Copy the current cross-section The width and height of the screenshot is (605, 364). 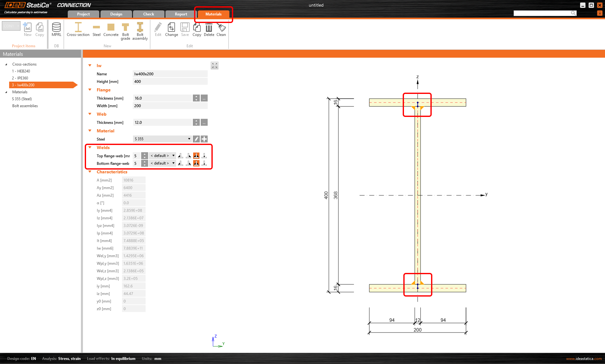[197, 30]
